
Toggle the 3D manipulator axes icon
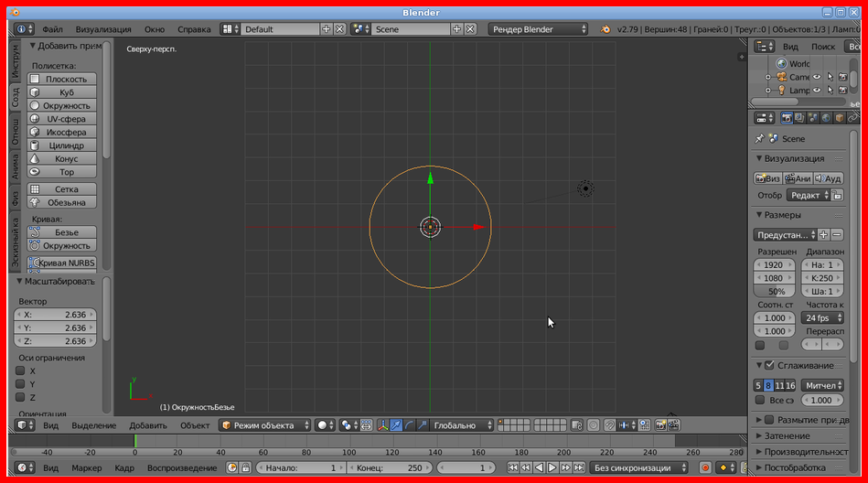[382, 425]
